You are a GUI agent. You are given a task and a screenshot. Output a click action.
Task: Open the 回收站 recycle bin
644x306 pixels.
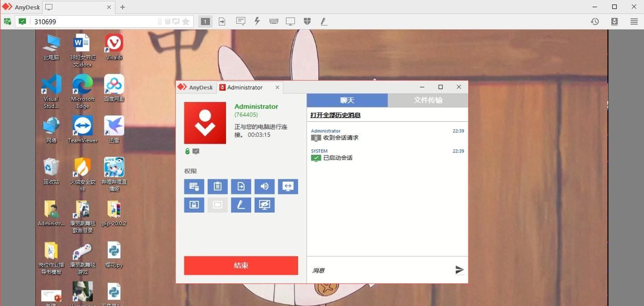coord(51,172)
